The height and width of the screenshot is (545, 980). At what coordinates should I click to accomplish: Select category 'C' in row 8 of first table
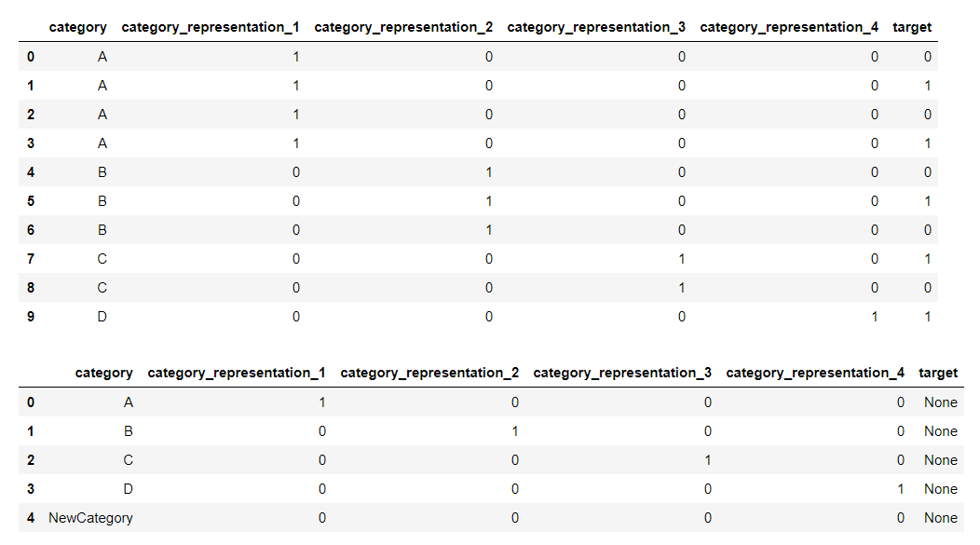102,288
